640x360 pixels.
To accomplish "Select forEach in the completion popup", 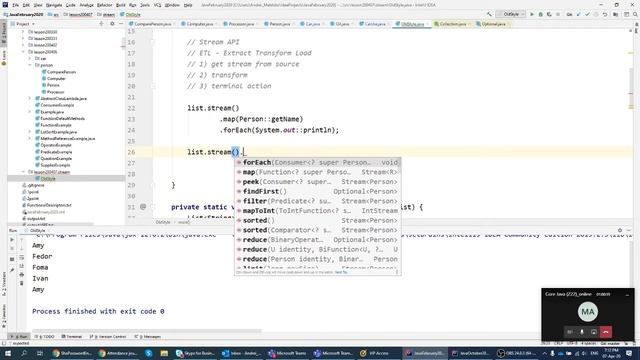I will [318, 162].
